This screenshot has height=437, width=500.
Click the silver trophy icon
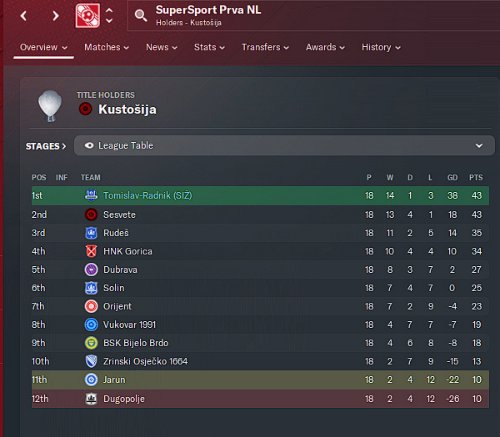[x=50, y=106]
